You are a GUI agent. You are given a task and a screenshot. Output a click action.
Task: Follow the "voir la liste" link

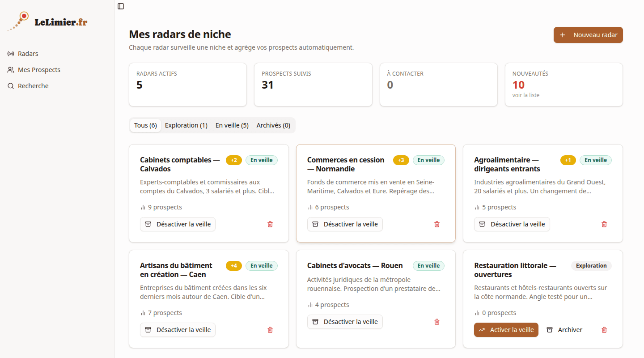pyautogui.click(x=526, y=95)
